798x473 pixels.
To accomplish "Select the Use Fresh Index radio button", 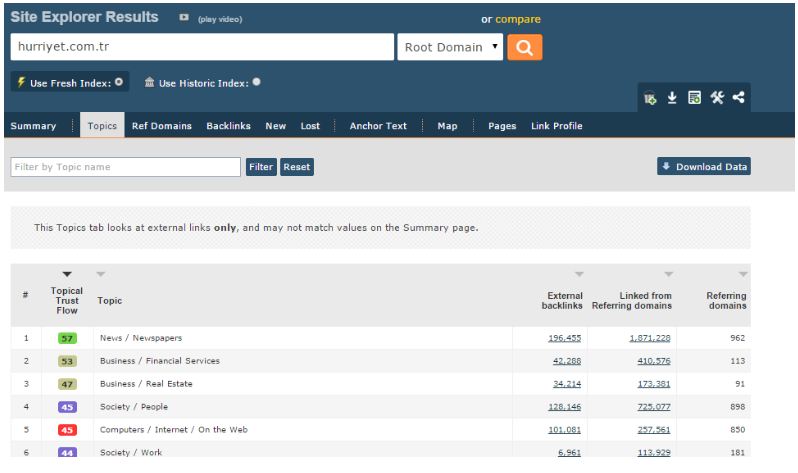I will click(119, 82).
